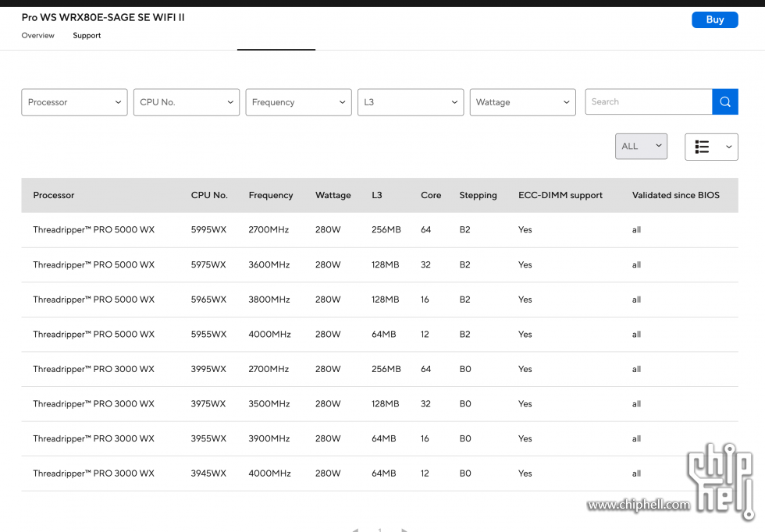
Task: Click the Processor column header
Action: pos(54,195)
